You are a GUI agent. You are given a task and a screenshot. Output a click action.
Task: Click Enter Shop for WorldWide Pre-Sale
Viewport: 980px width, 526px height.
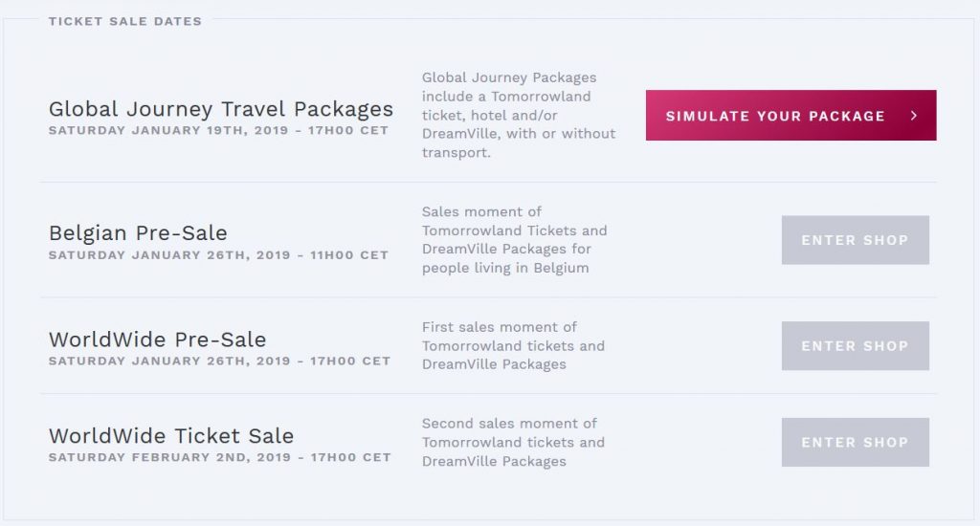click(x=855, y=345)
